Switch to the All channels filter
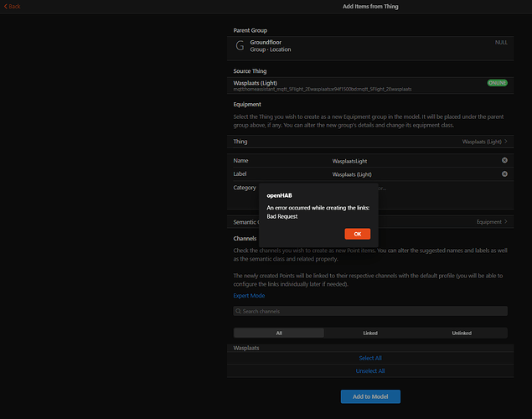 pos(278,333)
